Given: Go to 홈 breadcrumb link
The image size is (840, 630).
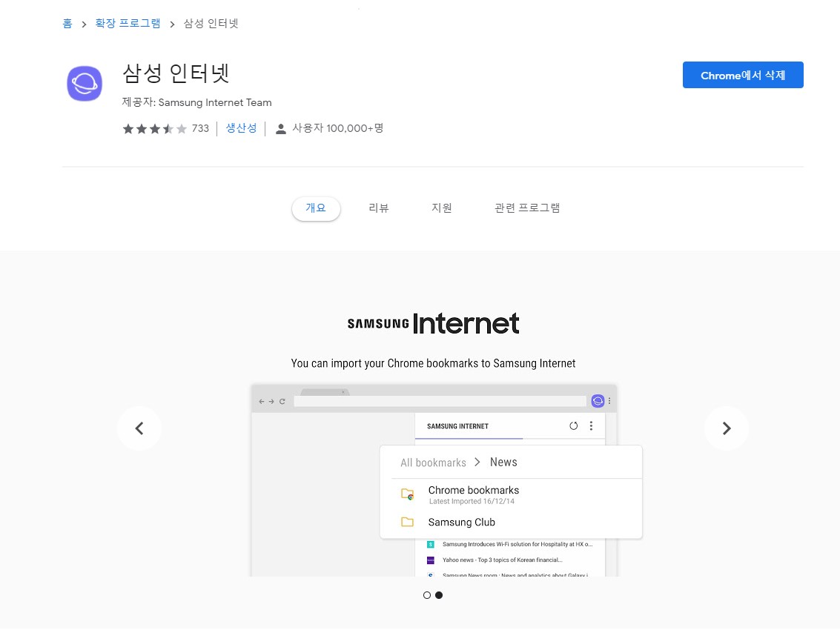Looking at the screenshot, I should coord(67,24).
